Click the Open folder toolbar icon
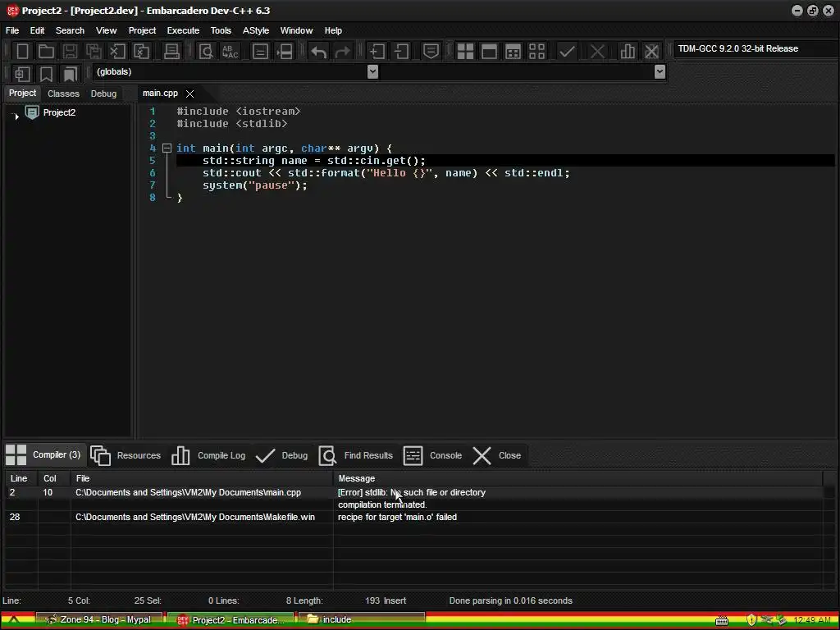840x630 pixels. 46,52
